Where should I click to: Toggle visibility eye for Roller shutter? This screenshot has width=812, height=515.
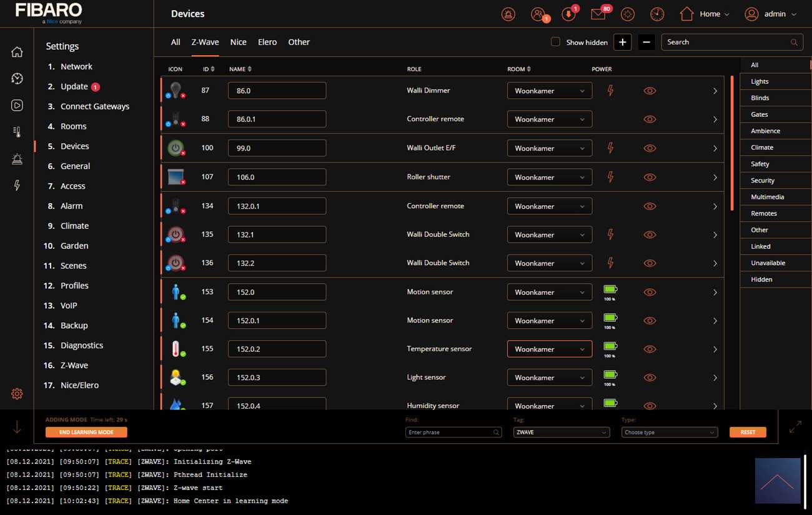pos(650,177)
